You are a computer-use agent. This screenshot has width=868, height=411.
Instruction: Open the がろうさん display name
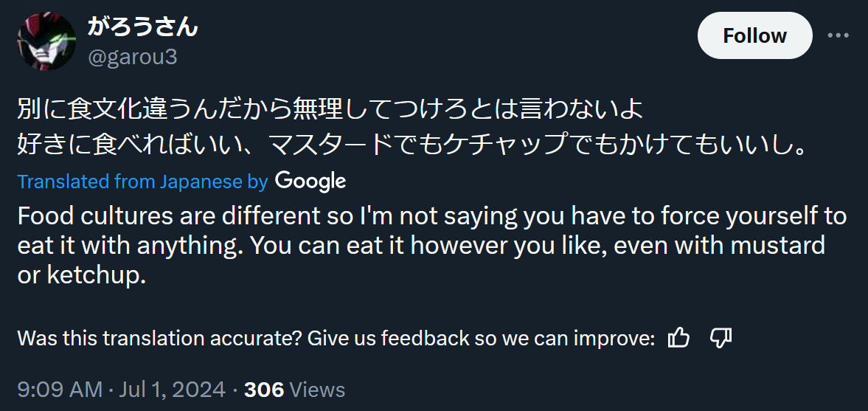coord(143,27)
